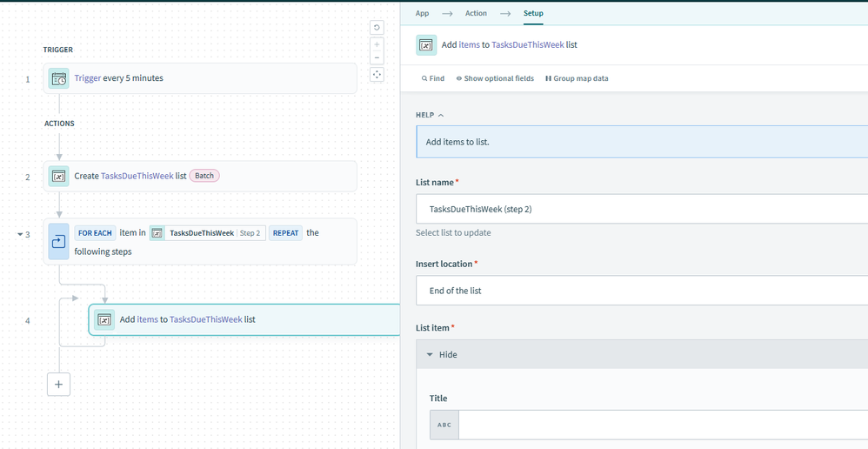
Task: Reset the canvas view with the undo arrow icon
Action: click(377, 28)
